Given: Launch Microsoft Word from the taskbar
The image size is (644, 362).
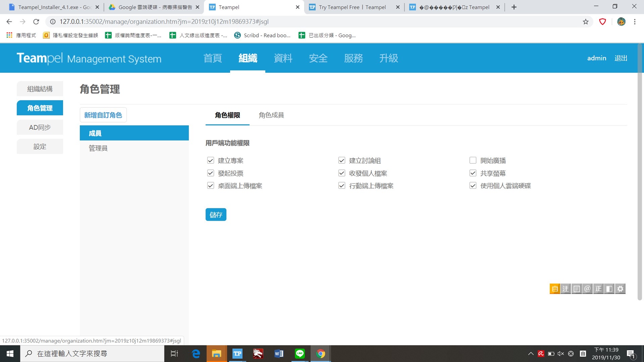Looking at the screenshot, I should (279, 354).
